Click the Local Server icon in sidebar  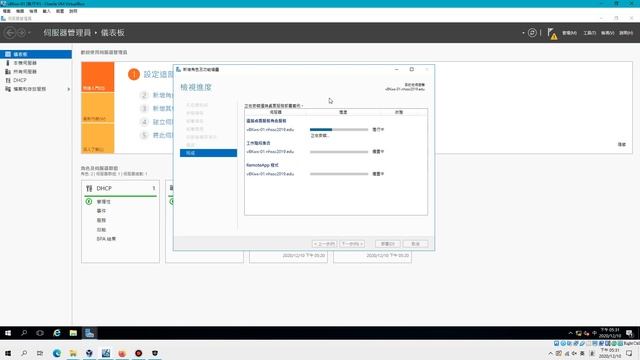8,63
